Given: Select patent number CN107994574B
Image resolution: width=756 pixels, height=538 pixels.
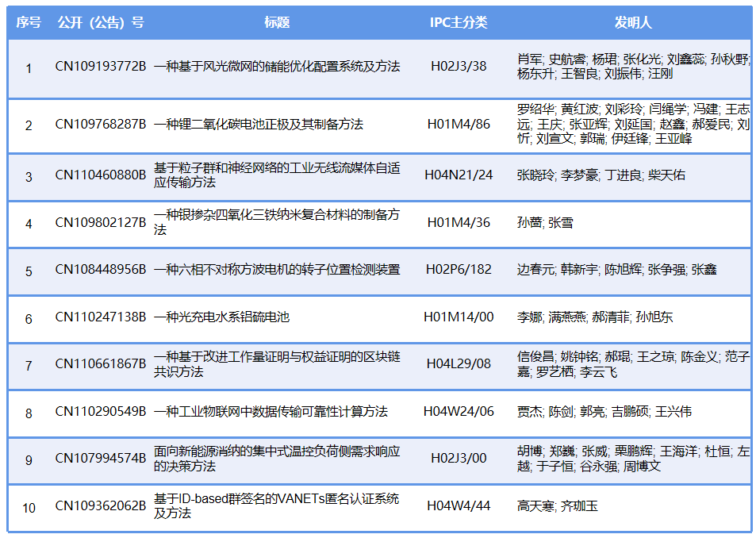Looking at the screenshot, I should [100, 458].
